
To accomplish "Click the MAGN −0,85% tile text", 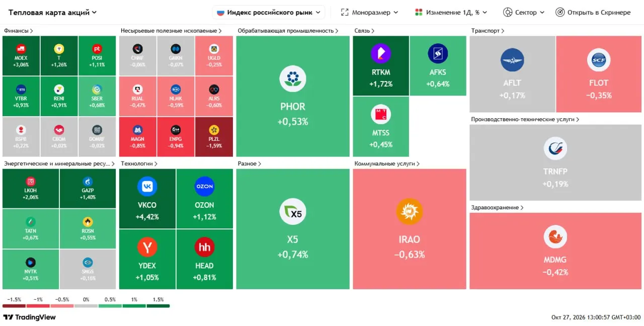I will pos(138,143).
